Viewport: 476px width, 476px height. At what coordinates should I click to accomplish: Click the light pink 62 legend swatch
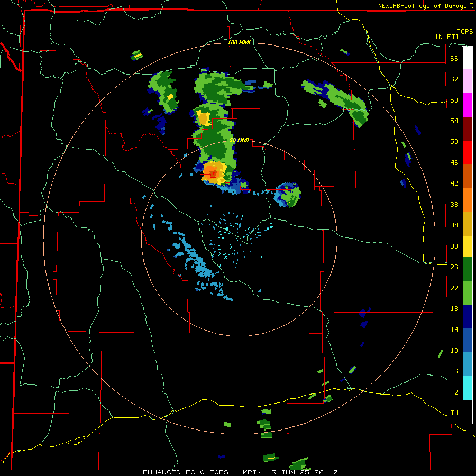coord(467,81)
